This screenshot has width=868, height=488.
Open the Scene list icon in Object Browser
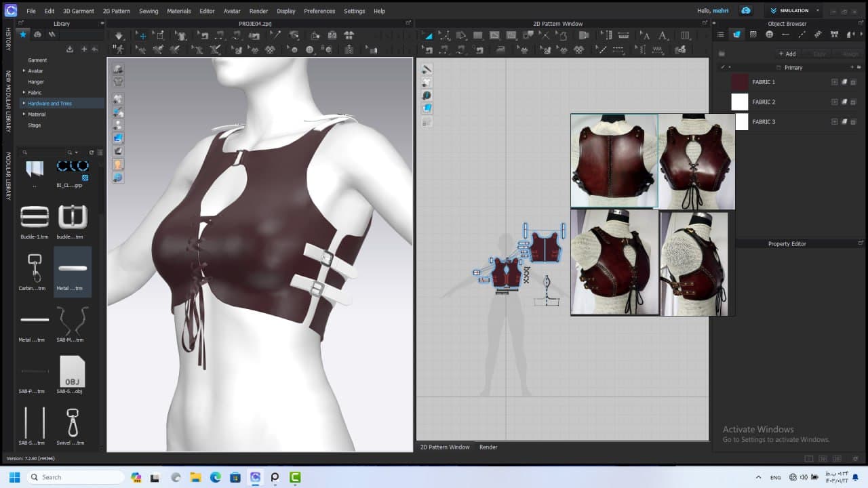pyautogui.click(x=721, y=35)
